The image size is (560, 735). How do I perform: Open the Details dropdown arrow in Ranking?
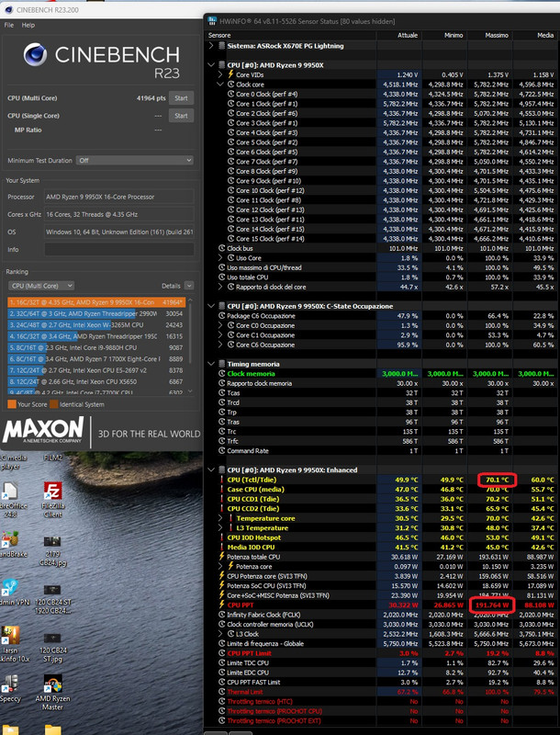click(189, 286)
